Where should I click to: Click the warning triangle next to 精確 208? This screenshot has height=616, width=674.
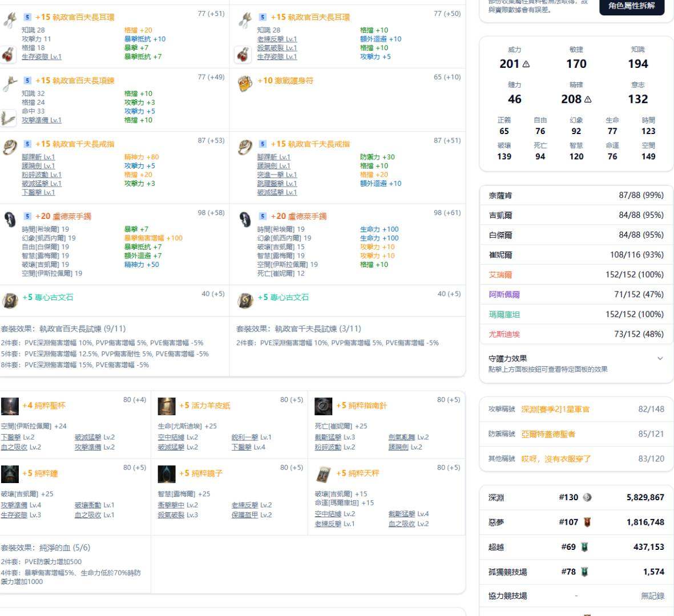[588, 100]
